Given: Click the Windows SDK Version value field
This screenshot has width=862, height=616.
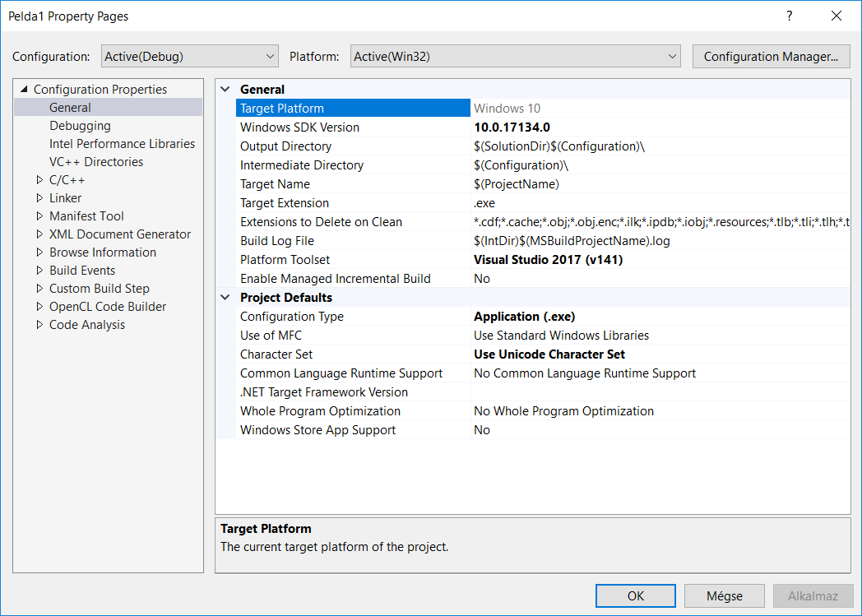Looking at the screenshot, I should [660, 127].
